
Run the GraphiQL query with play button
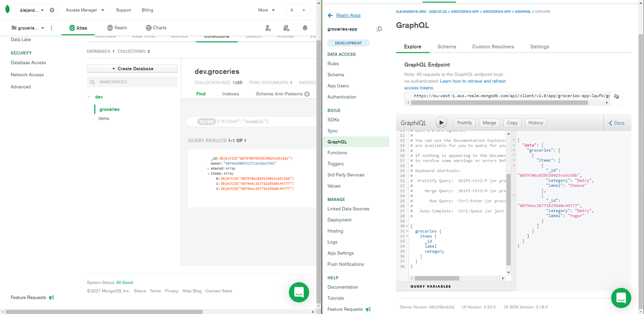coord(441,122)
